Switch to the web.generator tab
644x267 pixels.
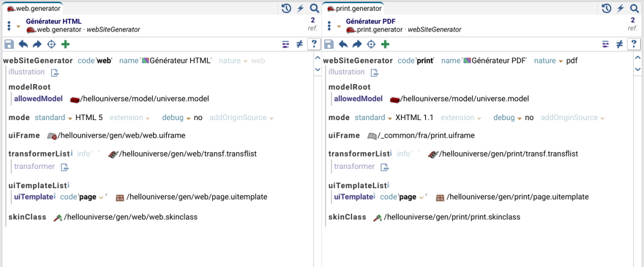coord(33,9)
